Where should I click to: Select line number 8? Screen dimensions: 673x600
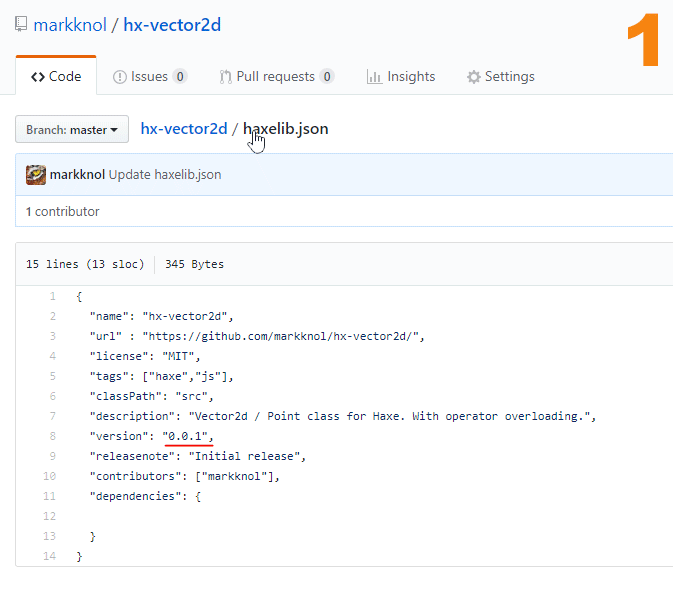[52, 436]
